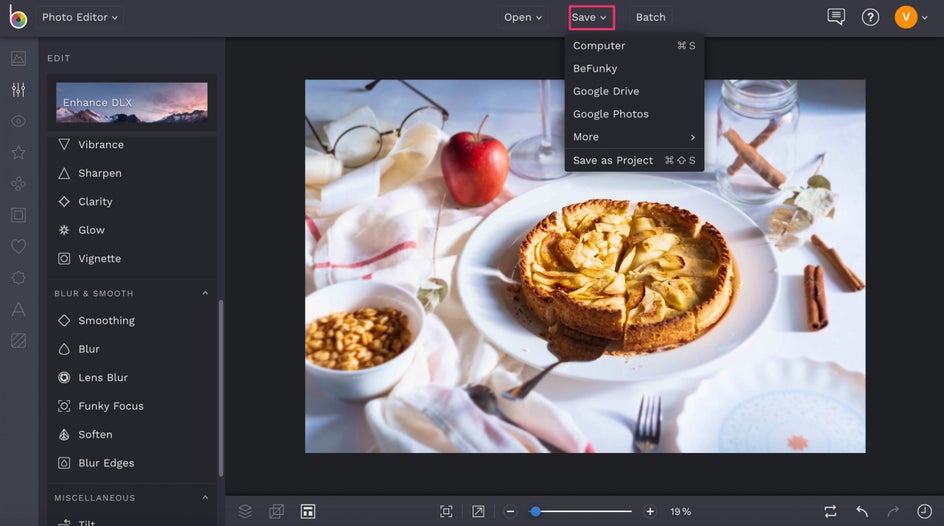This screenshot has height=526, width=944.
Task: Select the Sharpen tool
Action: [x=132, y=173]
